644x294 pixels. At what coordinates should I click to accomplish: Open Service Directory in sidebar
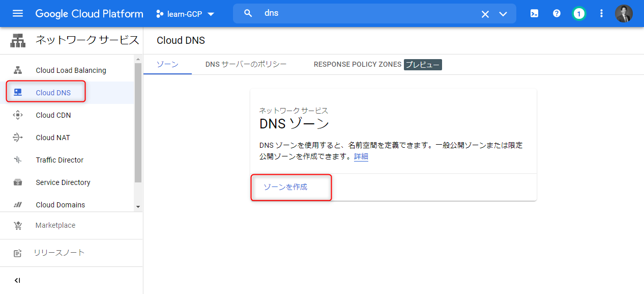pos(63,182)
